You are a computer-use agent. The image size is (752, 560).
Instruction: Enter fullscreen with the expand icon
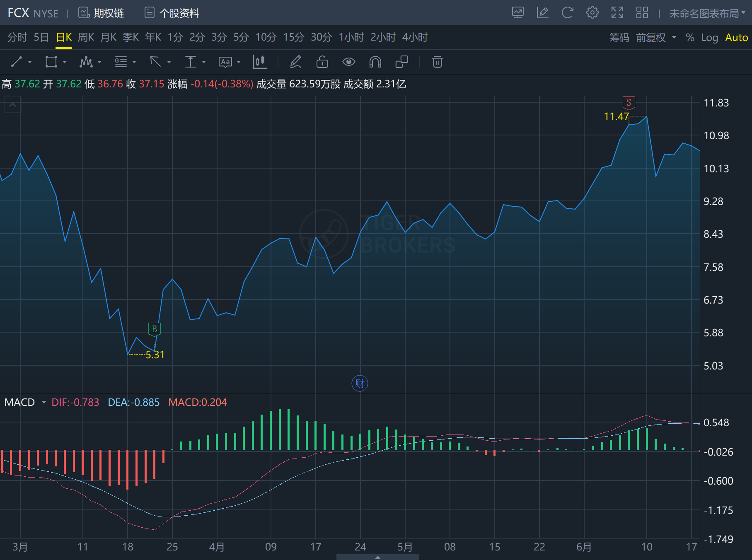(x=617, y=13)
